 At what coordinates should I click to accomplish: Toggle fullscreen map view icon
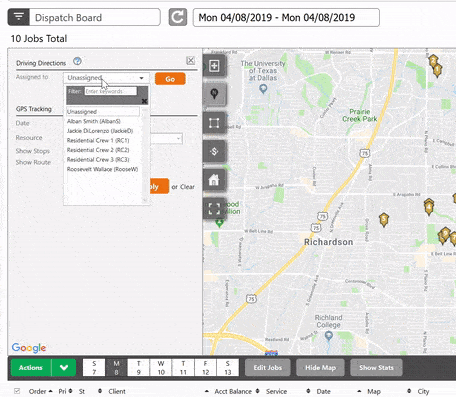(214, 209)
